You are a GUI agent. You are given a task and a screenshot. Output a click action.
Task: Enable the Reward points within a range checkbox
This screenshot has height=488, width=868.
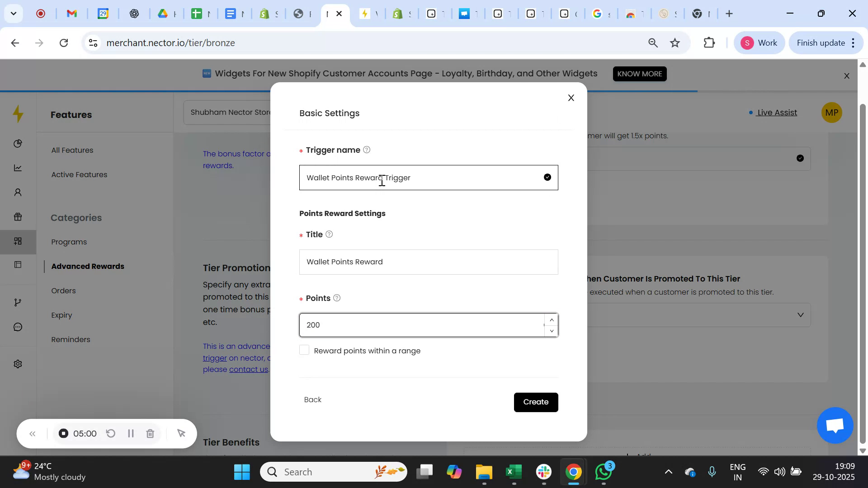coord(304,350)
